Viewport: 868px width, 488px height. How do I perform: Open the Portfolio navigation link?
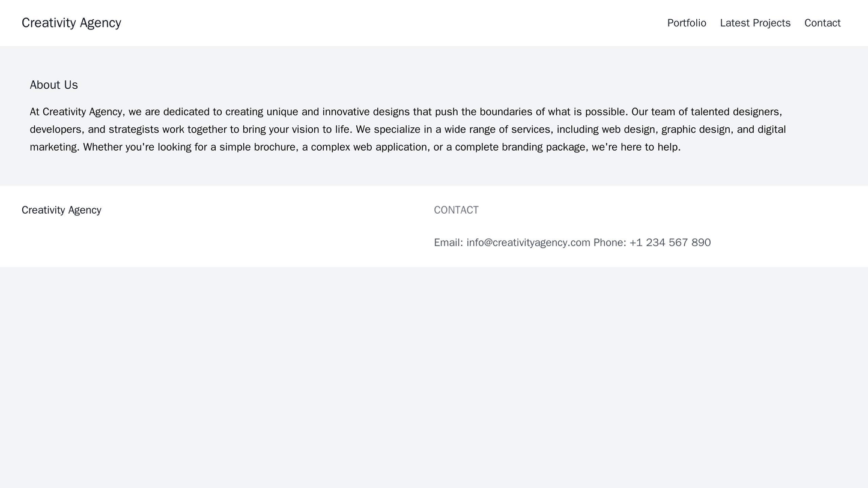[x=687, y=23]
